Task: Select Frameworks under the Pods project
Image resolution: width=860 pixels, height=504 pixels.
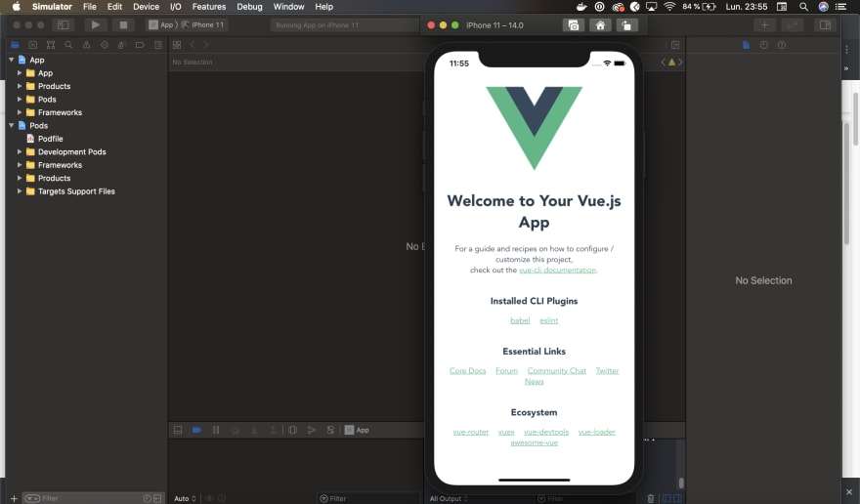Action: tap(60, 165)
